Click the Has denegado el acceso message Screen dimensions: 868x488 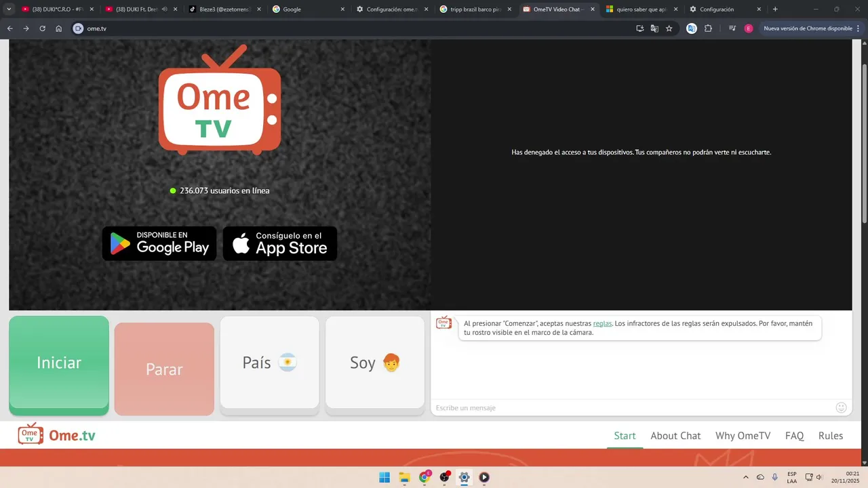[x=641, y=152]
